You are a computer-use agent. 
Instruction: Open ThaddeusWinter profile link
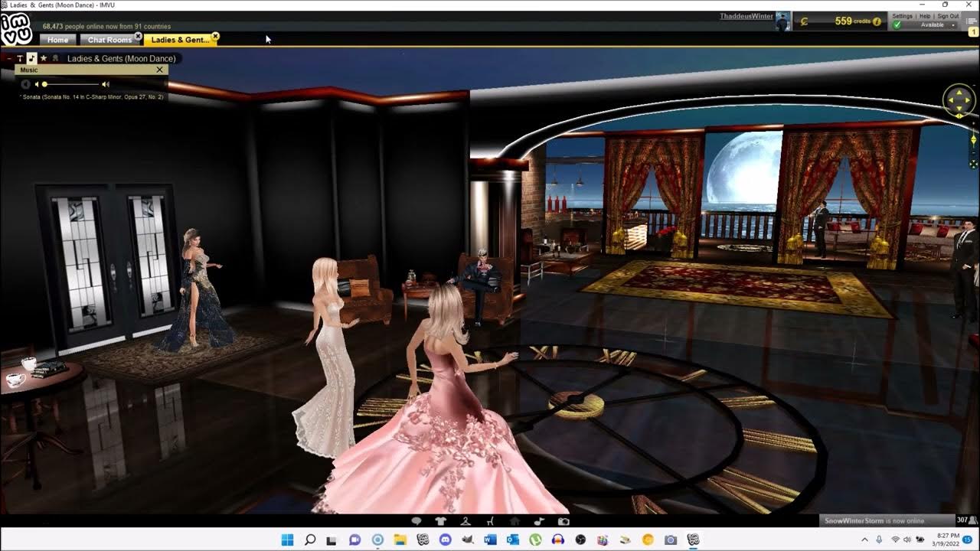click(x=746, y=16)
